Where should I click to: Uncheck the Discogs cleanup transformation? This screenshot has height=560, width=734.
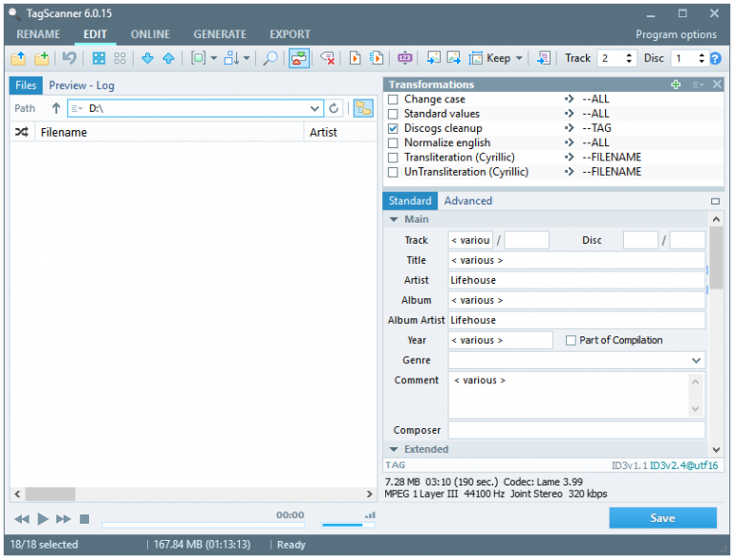[393, 128]
